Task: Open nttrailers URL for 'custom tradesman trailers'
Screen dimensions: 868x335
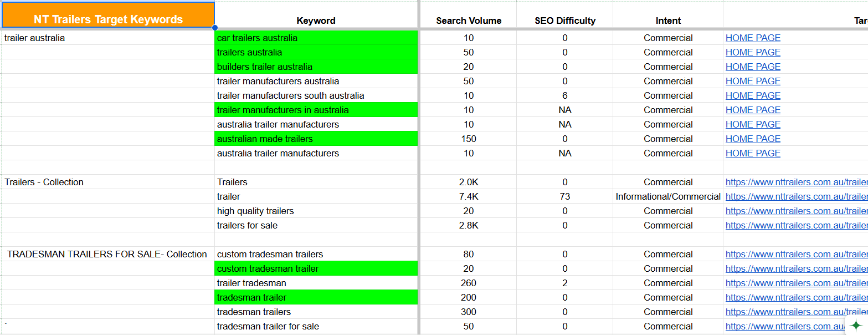Action: [x=797, y=254]
